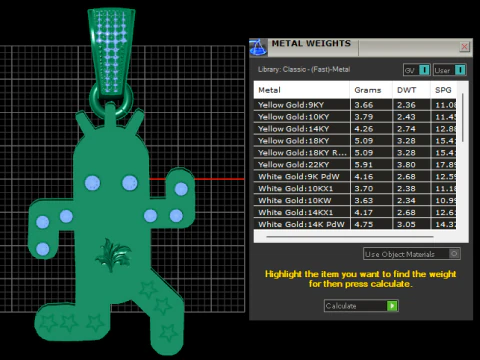The height and width of the screenshot is (360, 480).
Task: Toggle Use Object Materials option
Action: click(x=412, y=254)
